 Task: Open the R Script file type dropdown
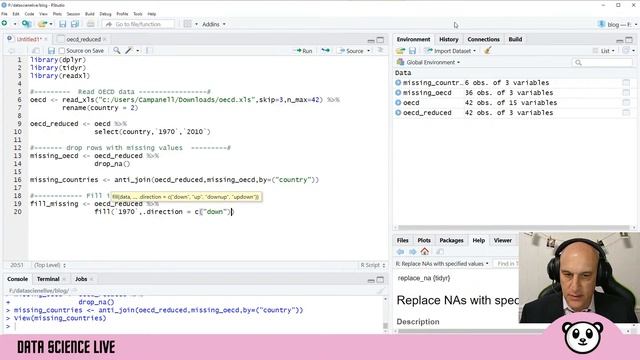point(372,265)
